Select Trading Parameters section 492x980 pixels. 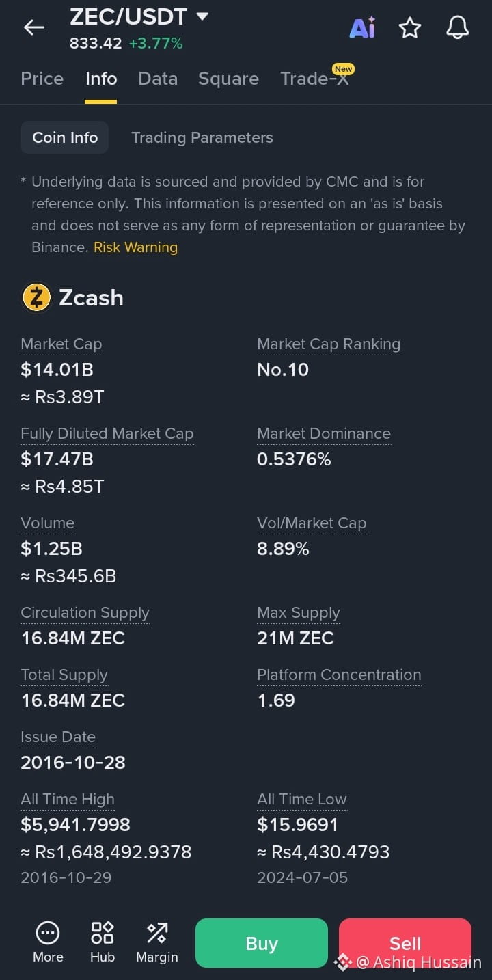click(x=202, y=137)
